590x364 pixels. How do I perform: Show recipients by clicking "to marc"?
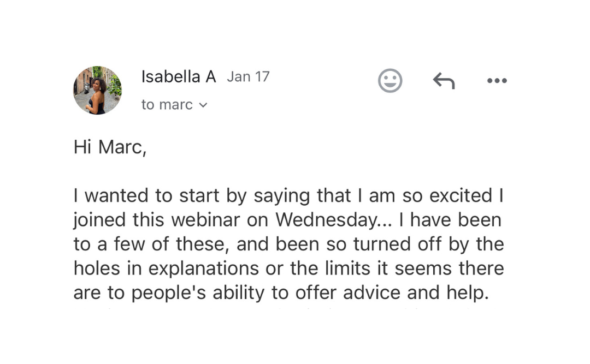[167, 105]
